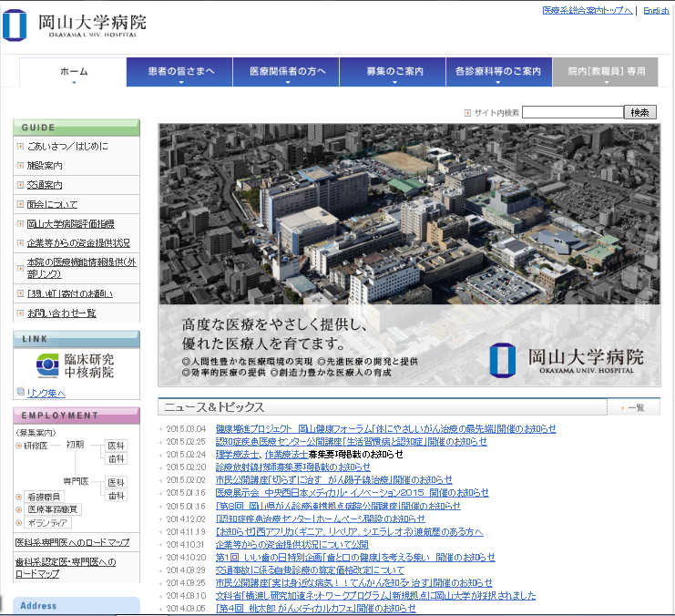
Task: Open 交通事故に係る自費診療 news link
Action: pyautogui.click(x=310, y=570)
